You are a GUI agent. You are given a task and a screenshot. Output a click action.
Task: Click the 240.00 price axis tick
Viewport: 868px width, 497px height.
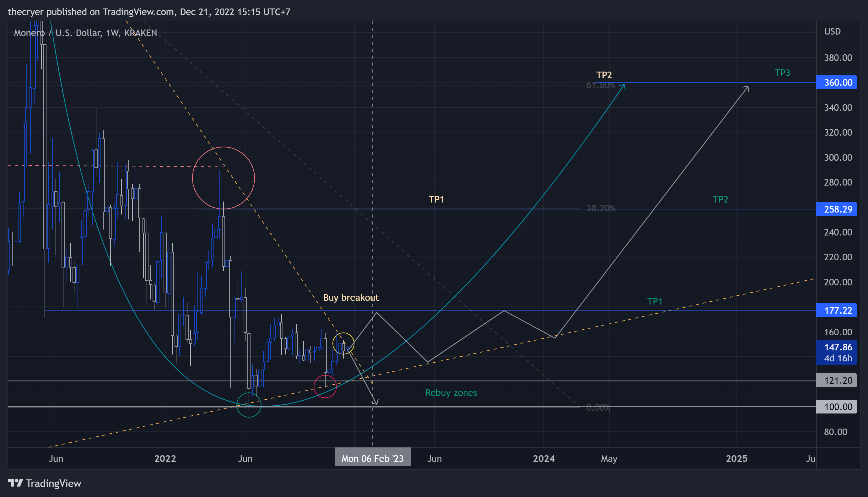[838, 232]
